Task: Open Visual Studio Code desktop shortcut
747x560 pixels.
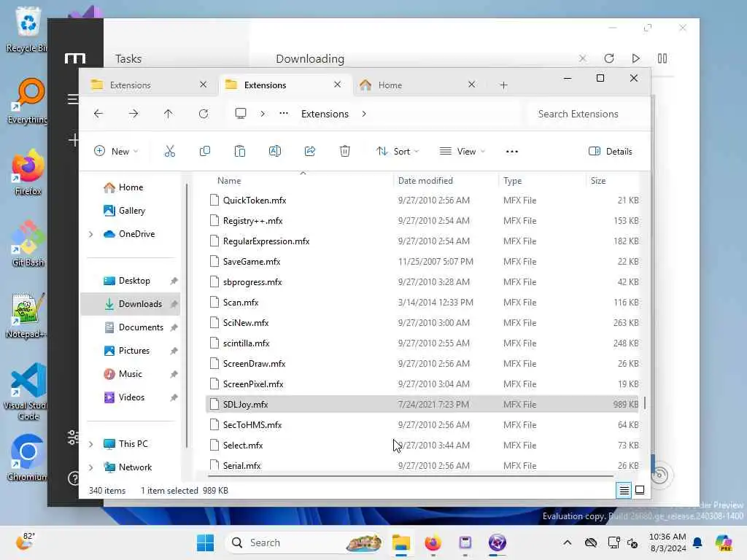Action: point(28,392)
